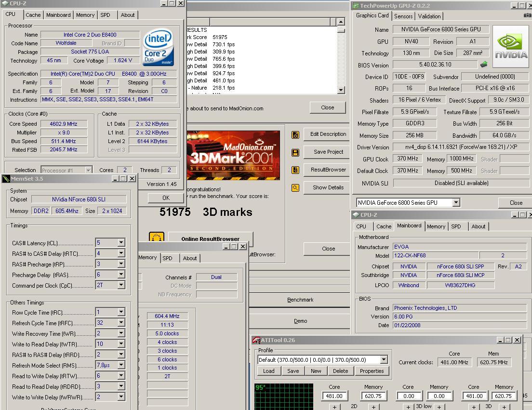This screenshot has width=532, height=410.
Task: Open the Validation tab in GPU-Z
Action: click(429, 16)
